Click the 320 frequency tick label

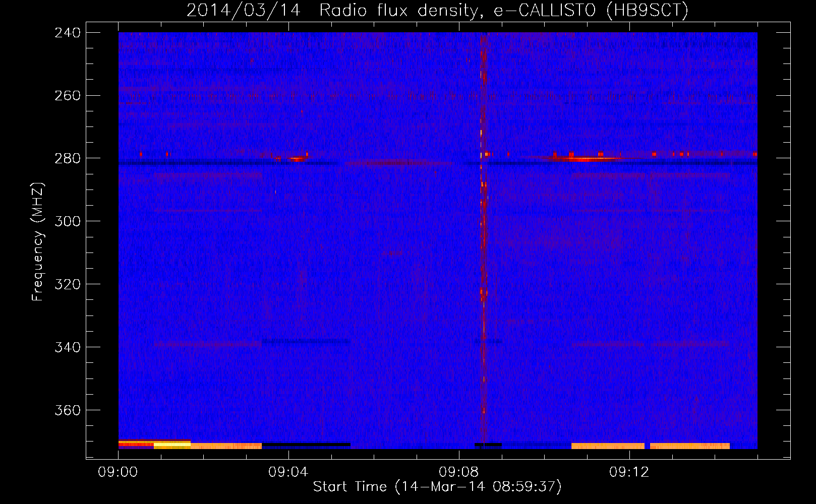click(68, 284)
